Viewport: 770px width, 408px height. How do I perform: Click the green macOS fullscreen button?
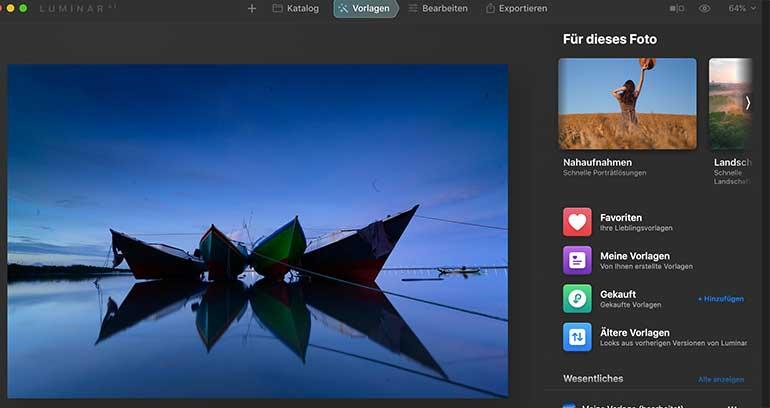pos(23,8)
